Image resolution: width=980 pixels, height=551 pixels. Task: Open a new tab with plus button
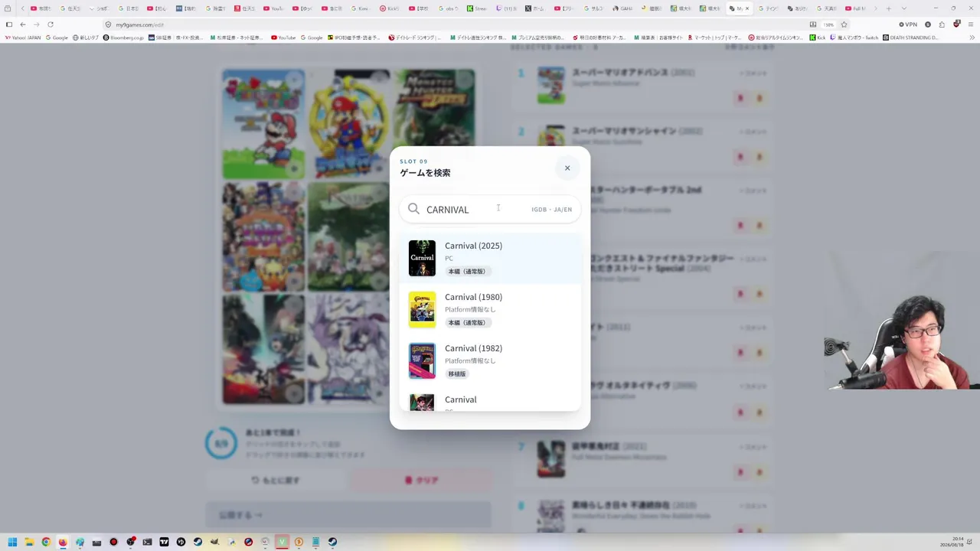(x=888, y=8)
